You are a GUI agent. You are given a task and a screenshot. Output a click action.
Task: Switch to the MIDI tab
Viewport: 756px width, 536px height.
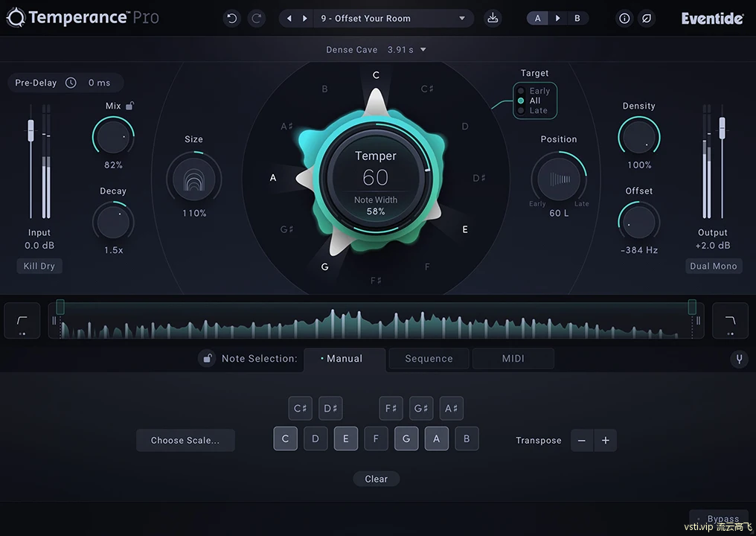click(513, 358)
